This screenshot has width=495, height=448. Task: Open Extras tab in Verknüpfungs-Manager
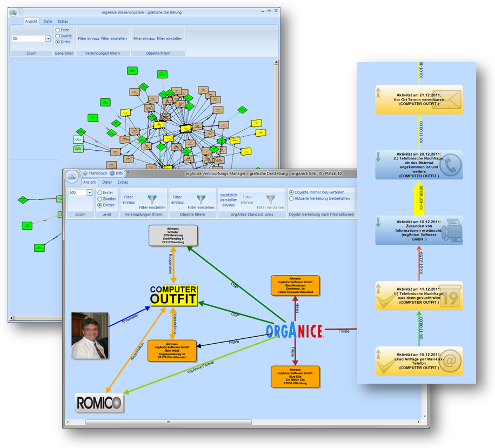(123, 182)
